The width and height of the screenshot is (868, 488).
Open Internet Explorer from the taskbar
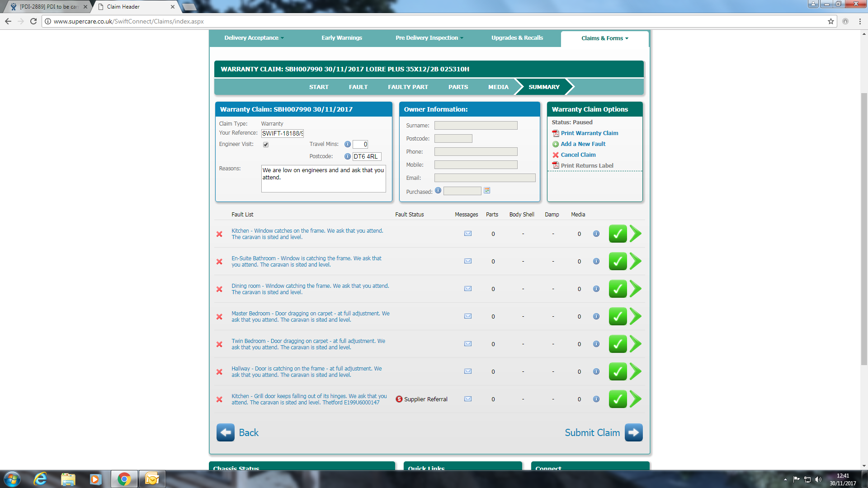click(40, 479)
